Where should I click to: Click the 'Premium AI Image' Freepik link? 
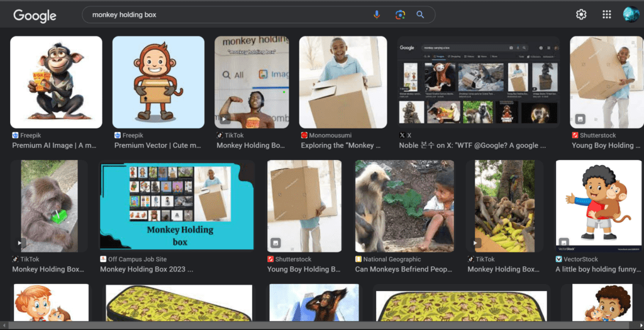[54, 145]
